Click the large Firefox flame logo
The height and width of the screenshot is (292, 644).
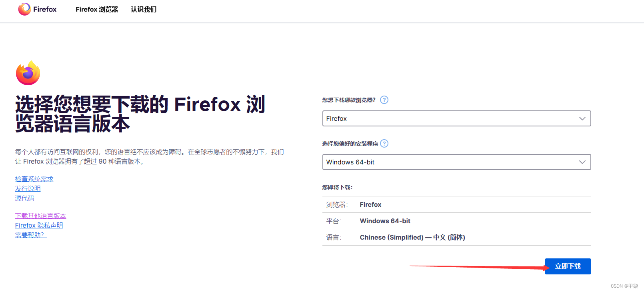coord(28,73)
